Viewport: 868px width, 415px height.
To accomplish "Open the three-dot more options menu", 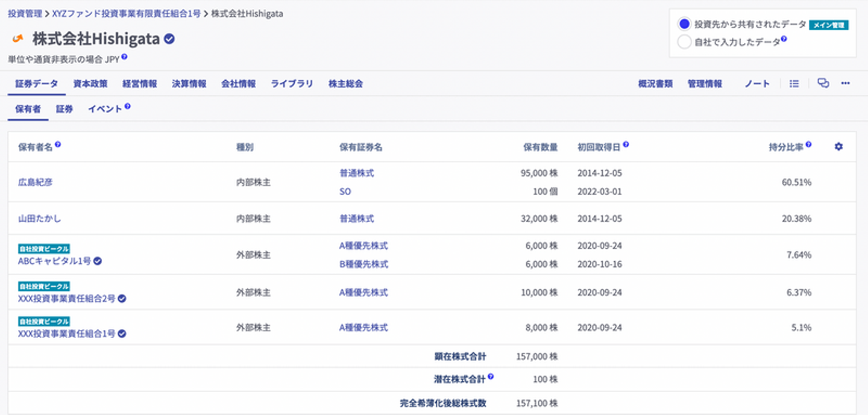I will (x=846, y=84).
